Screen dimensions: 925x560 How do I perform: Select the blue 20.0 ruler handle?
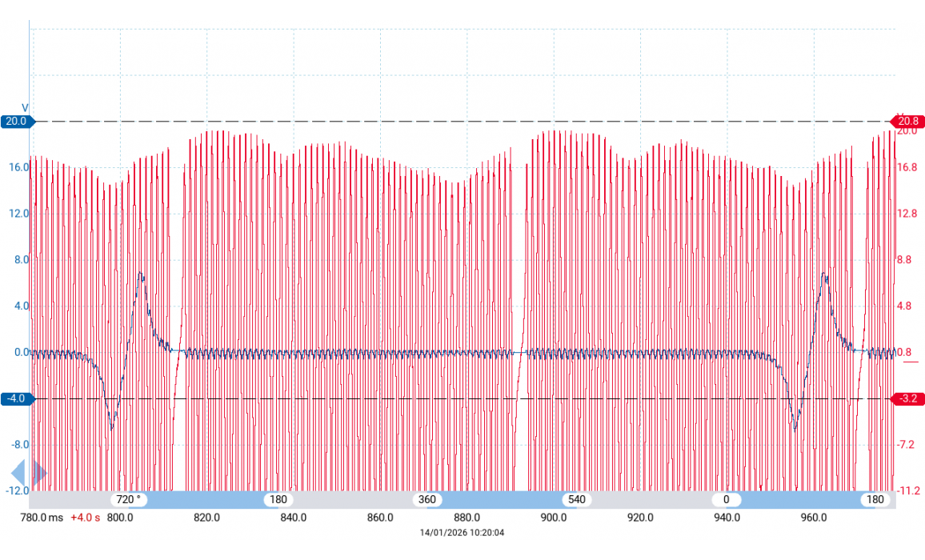16,122
